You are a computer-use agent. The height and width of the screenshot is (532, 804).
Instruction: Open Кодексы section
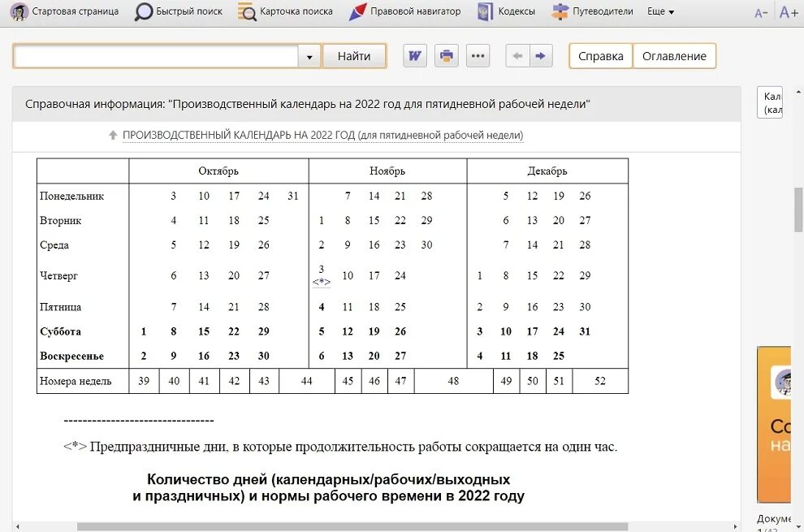[x=506, y=11]
